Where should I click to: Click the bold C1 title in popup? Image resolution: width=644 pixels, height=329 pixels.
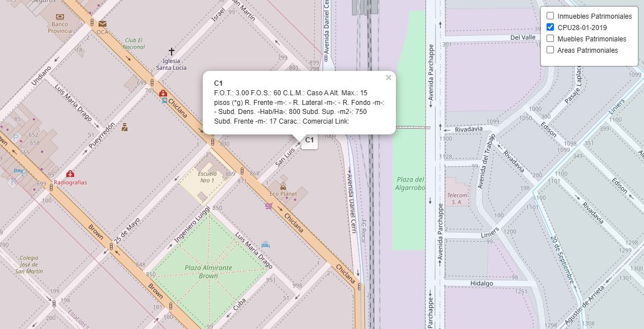coord(218,83)
